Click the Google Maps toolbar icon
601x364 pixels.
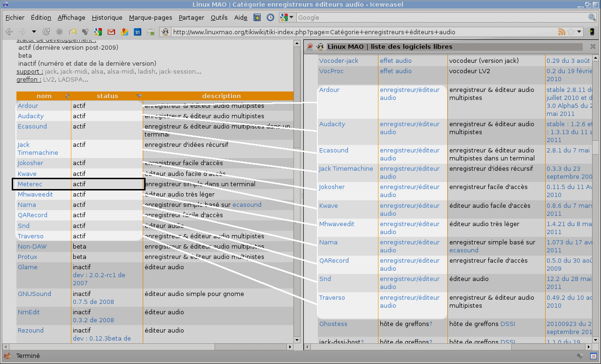pyautogui.click(x=124, y=32)
